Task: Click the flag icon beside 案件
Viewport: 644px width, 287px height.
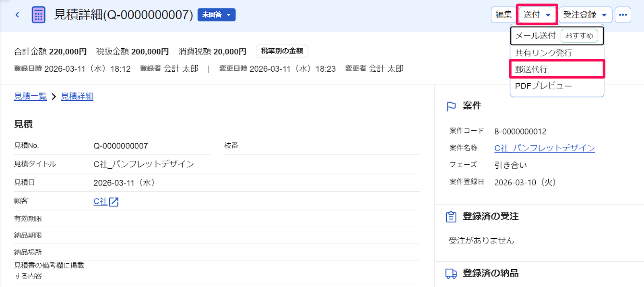Action: [x=452, y=106]
